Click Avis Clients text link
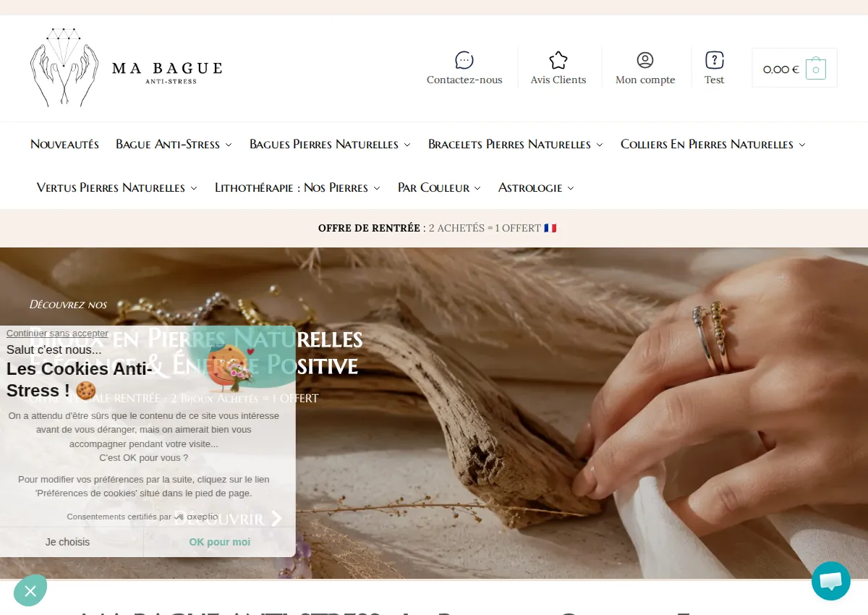The width and height of the screenshot is (868, 615). point(558,80)
